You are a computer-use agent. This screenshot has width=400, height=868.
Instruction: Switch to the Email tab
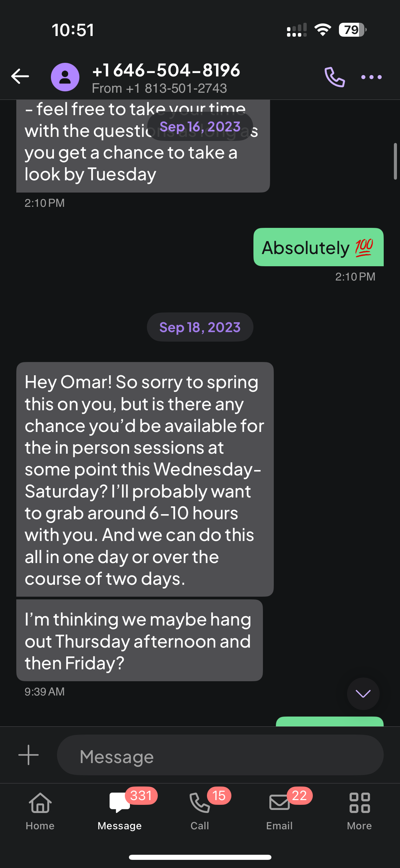pos(280,810)
